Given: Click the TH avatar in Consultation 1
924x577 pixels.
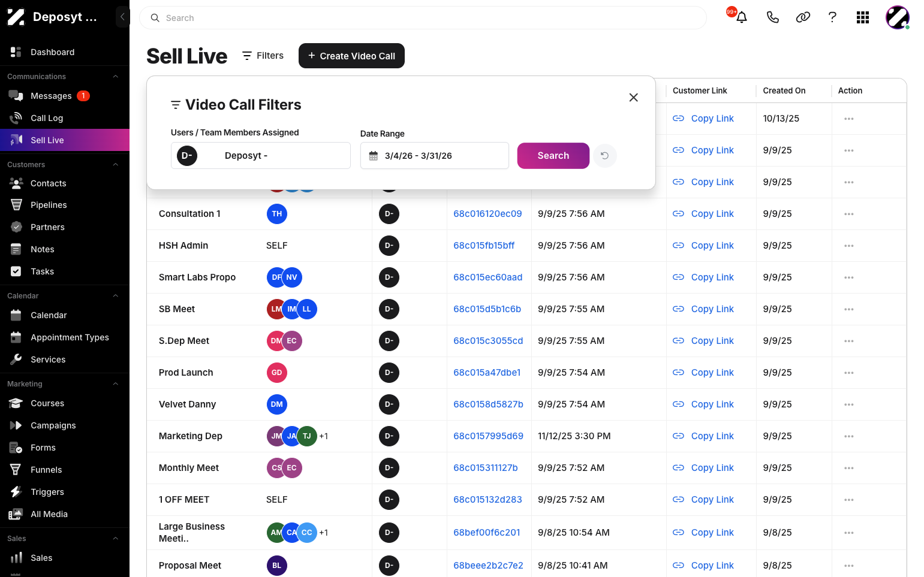Looking at the screenshot, I should (x=276, y=214).
